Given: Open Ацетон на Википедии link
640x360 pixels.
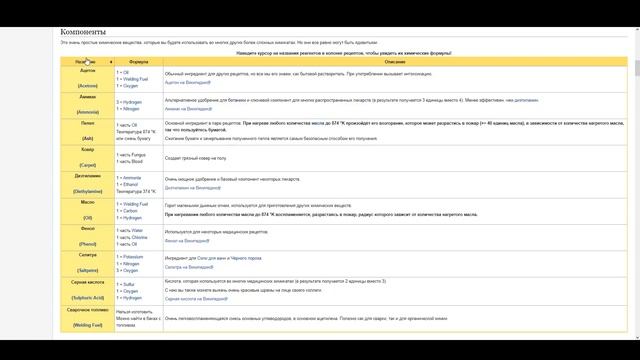Looking at the screenshot, I should pos(188,82).
